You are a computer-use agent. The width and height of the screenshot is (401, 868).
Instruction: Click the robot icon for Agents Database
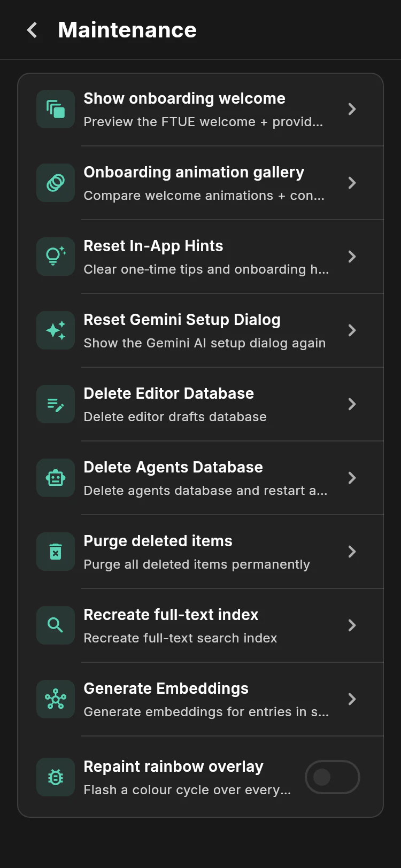(56, 478)
